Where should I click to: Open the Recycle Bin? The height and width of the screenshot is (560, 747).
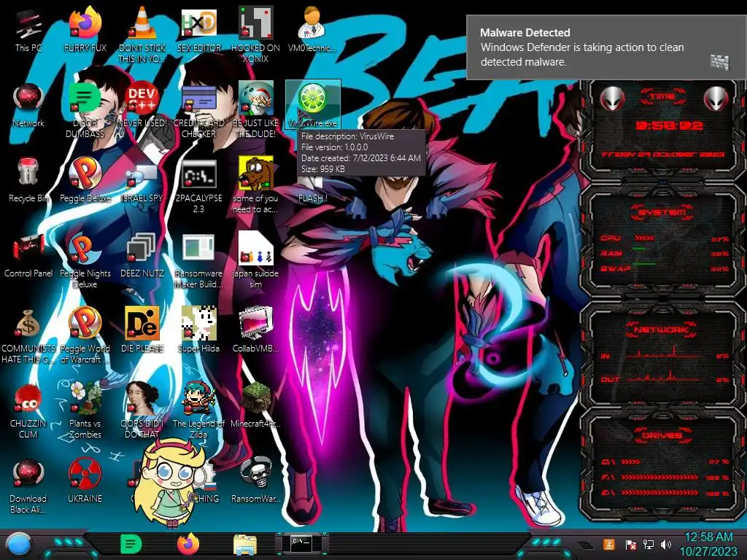(28, 180)
